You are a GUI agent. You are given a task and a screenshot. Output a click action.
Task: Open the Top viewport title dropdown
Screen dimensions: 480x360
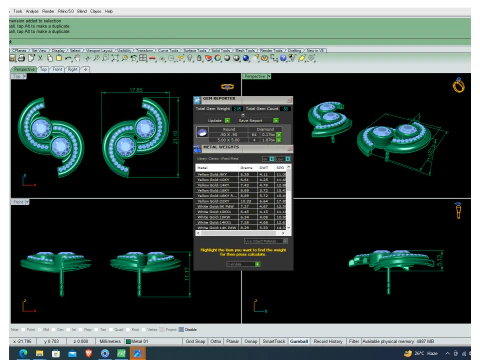(x=24, y=76)
